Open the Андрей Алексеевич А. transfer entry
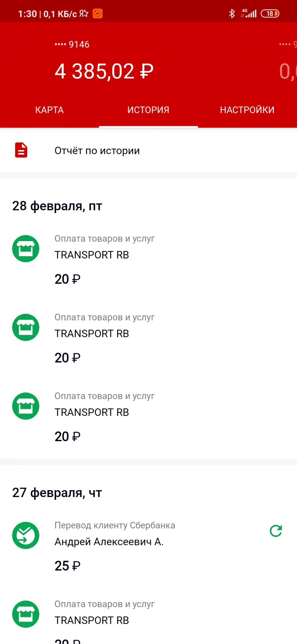This screenshot has height=644, width=297. [x=148, y=545]
